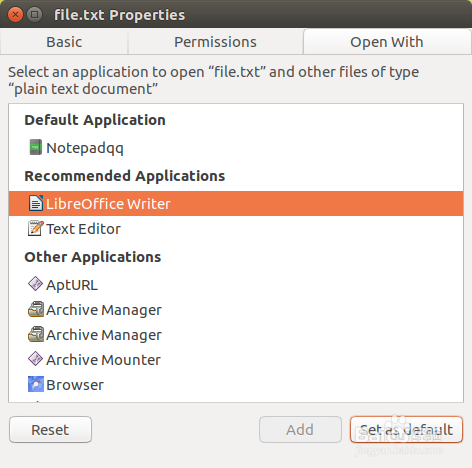Click the LibreOffice Writer document icon
The width and height of the screenshot is (472, 468).
tap(35, 203)
